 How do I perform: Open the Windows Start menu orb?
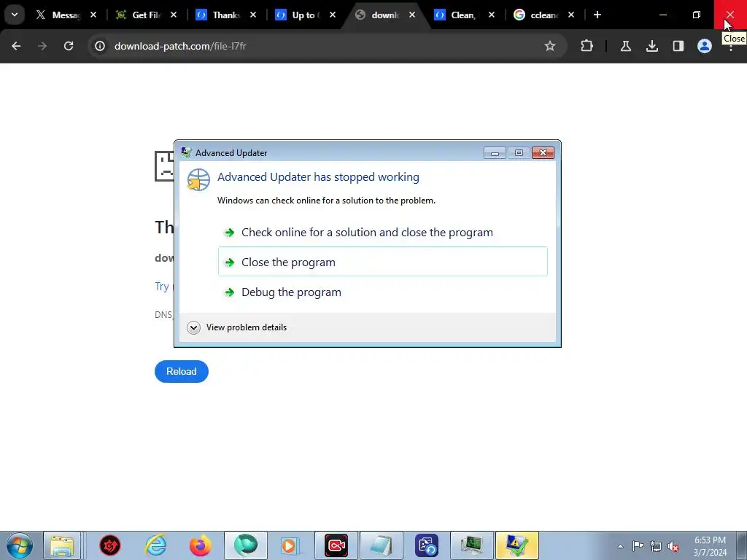(19, 545)
